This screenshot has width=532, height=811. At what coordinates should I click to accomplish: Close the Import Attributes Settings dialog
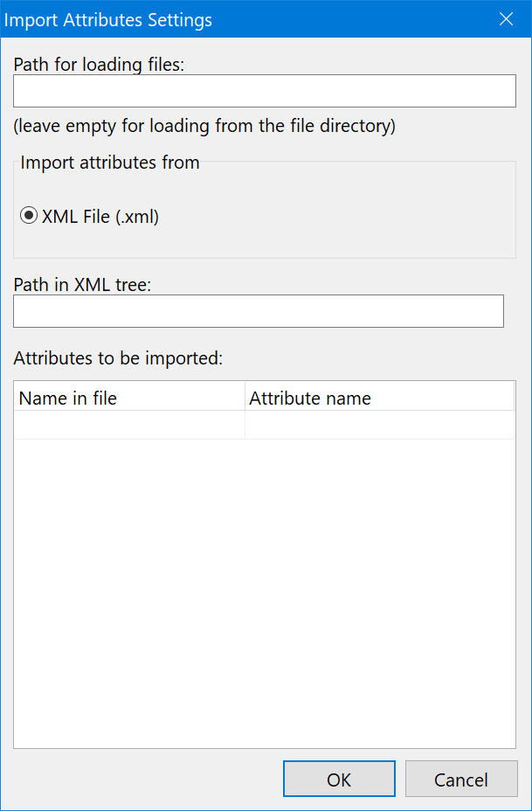click(x=507, y=18)
